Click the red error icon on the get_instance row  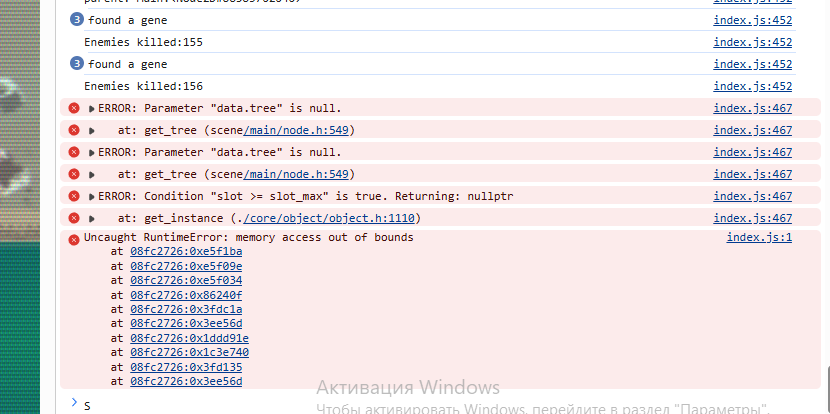click(x=74, y=218)
